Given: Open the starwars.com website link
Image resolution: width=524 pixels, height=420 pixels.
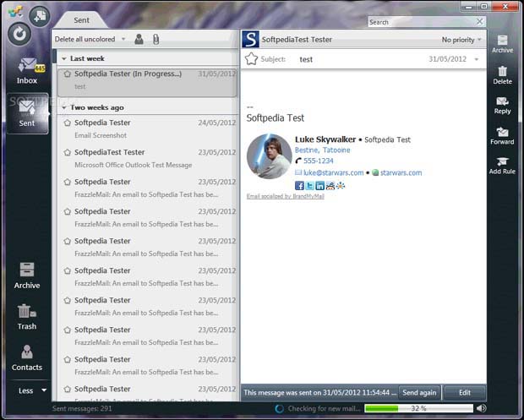Looking at the screenshot, I should 401,172.
